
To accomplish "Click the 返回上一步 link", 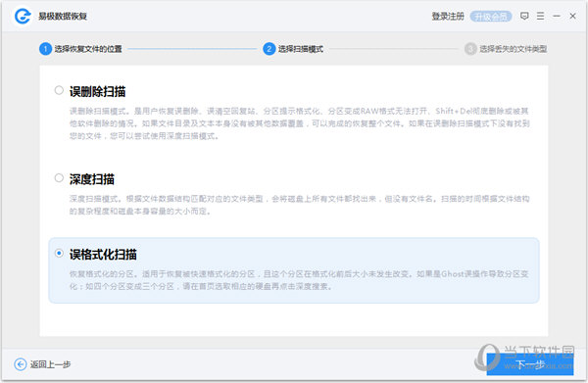I will click(50, 363).
